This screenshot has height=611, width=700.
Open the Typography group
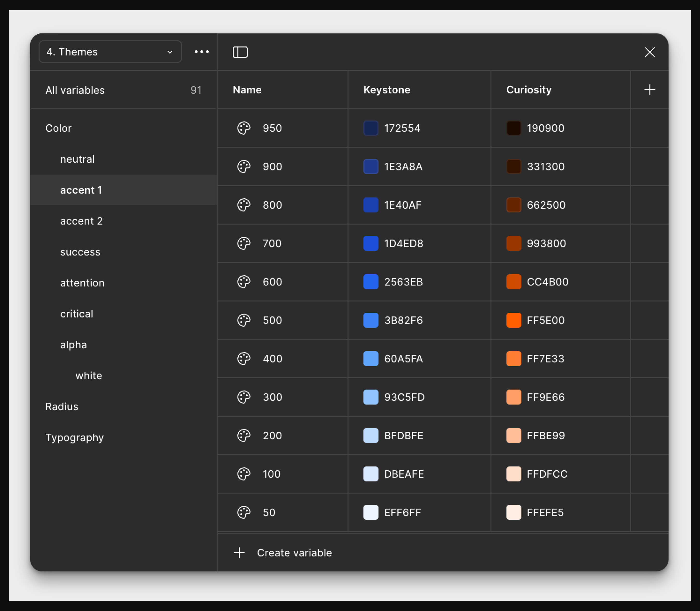coord(74,437)
